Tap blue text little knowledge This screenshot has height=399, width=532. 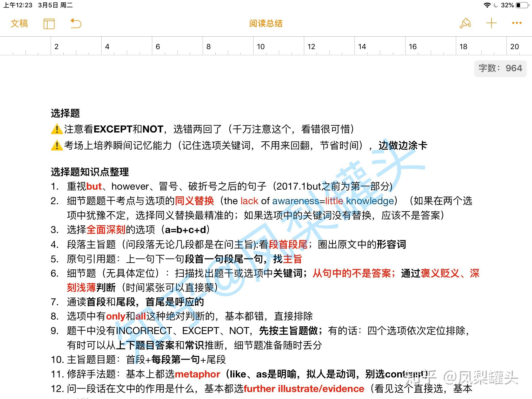360,201
